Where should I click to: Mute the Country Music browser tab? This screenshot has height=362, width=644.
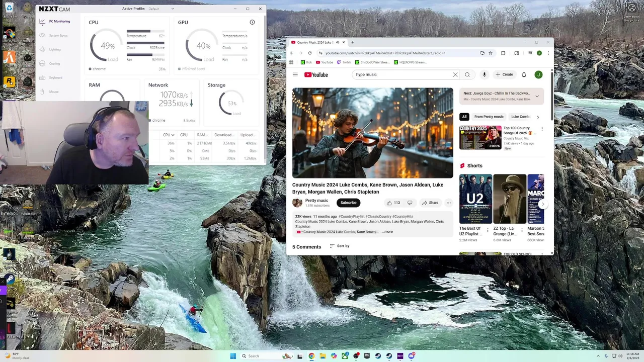pyautogui.click(x=338, y=42)
